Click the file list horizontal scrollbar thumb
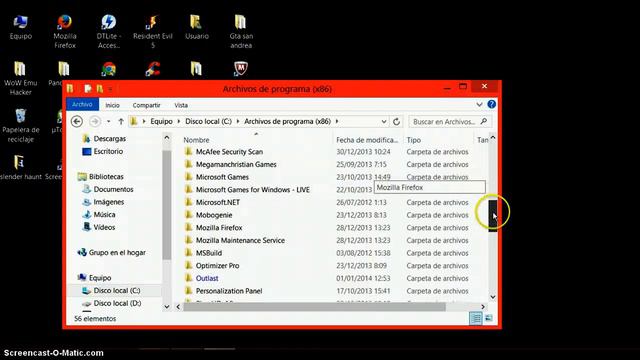This screenshot has width=640, height=360. pyautogui.click(x=314, y=307)
